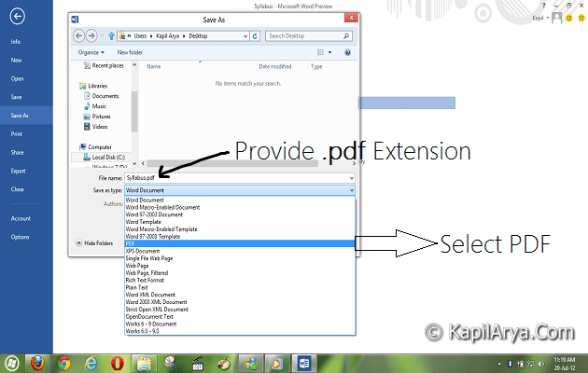
Task: Open the view options dropdown arrow
Action: pyautogui.click(x=330, y=52)
